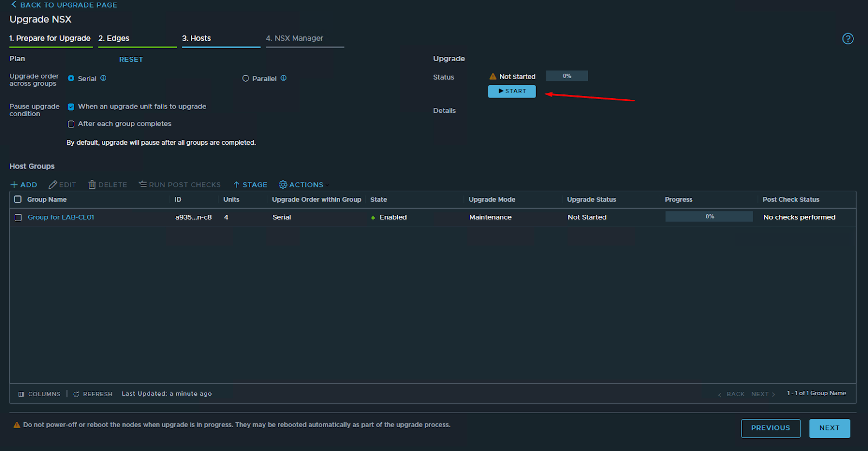The height and width of the screenshot is (451, 868).
Task: Click the State column header
Action: (379, 199)
